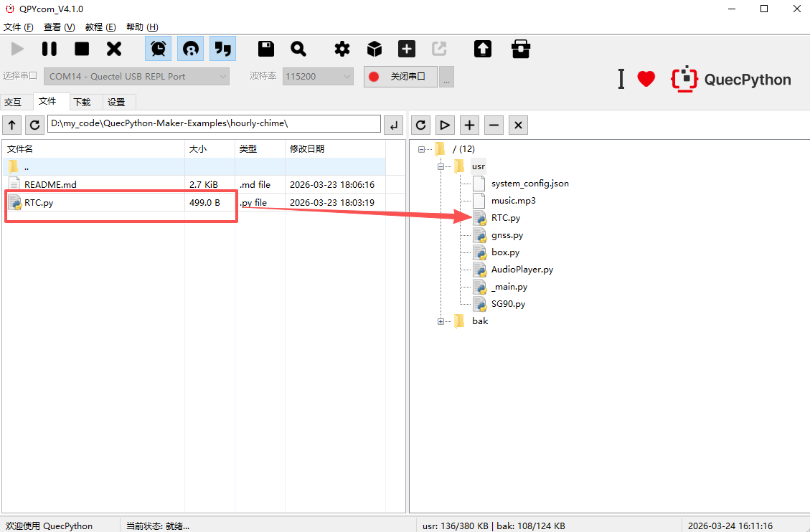Open the 教程 menu
Viewport: 810px width, 532px height.
pos(100,27)
